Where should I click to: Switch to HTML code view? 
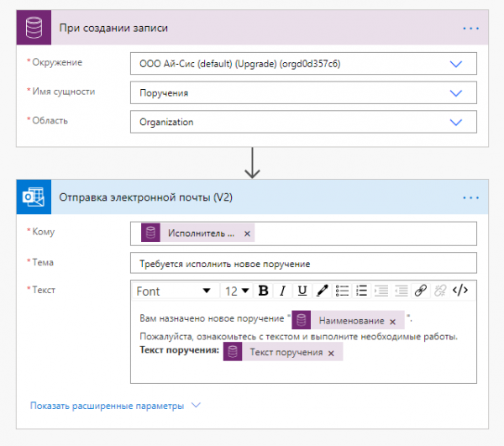(459, 291)
